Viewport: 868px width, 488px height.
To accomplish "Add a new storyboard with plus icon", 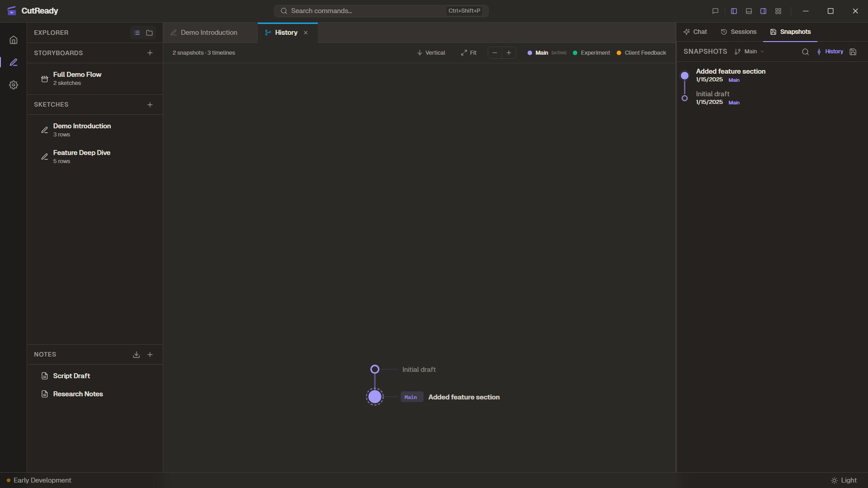I will (x=150, y=53).
